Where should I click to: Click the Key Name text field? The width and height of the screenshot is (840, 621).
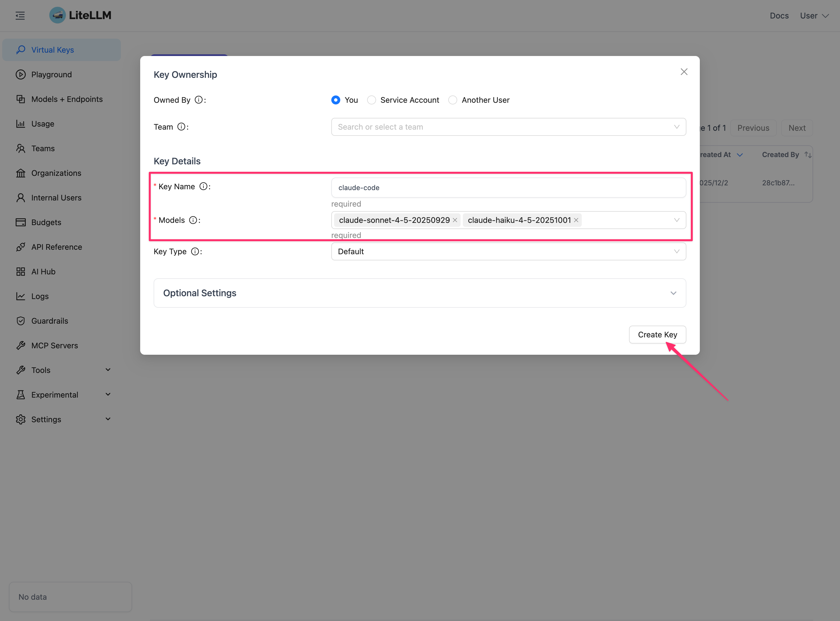(x=508, y=188)
